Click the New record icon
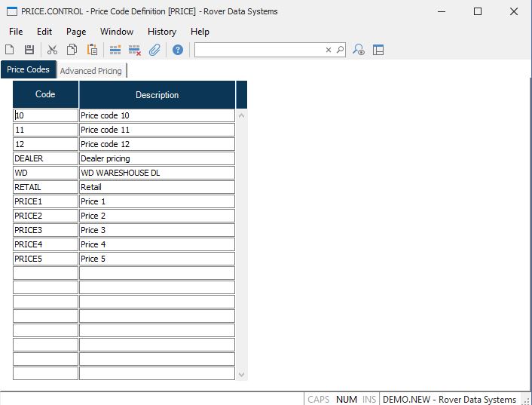The image size is (532, 405). click(x=10, y=50)
